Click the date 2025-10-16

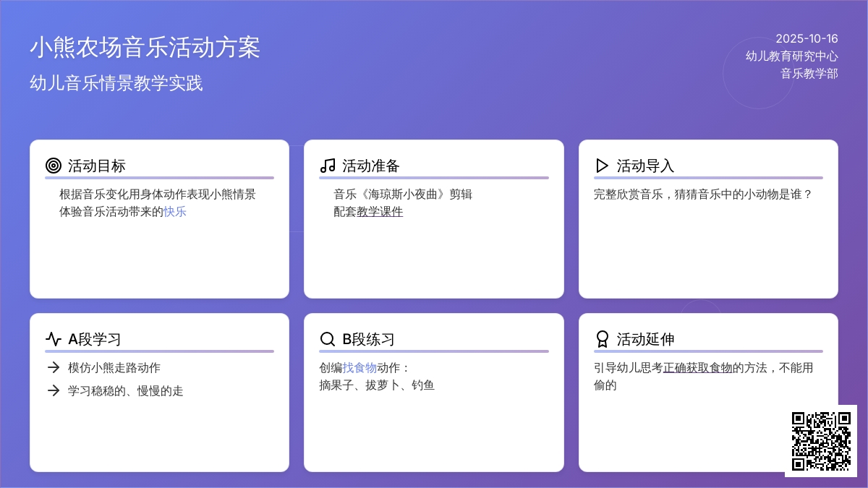(807, 38)
